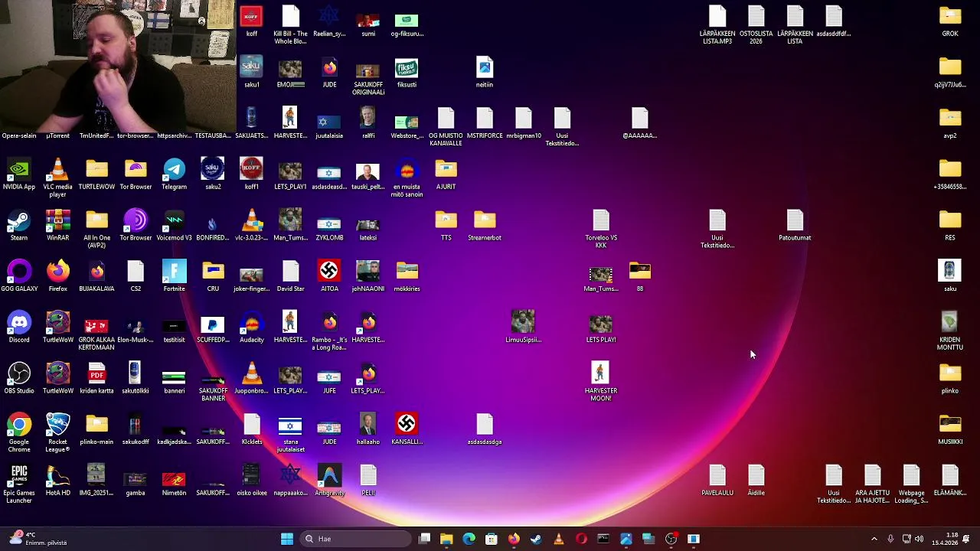This screenshot has height=551, width=980.
Task: Select the LimuuSipsii image file
Action: [x=523, y=328]
